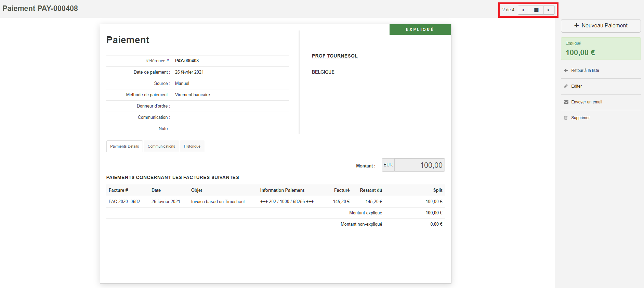Click the Split column header
The image size is (644, 288).
438,190
